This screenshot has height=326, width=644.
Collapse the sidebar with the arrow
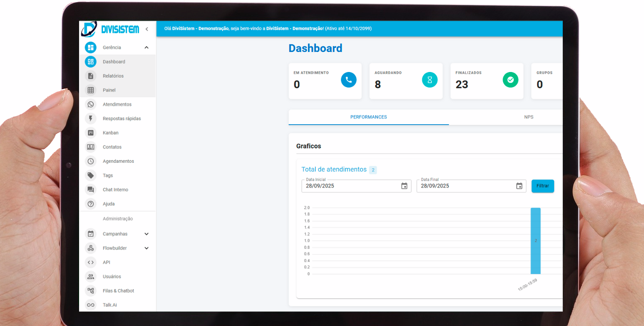(146, 29)
